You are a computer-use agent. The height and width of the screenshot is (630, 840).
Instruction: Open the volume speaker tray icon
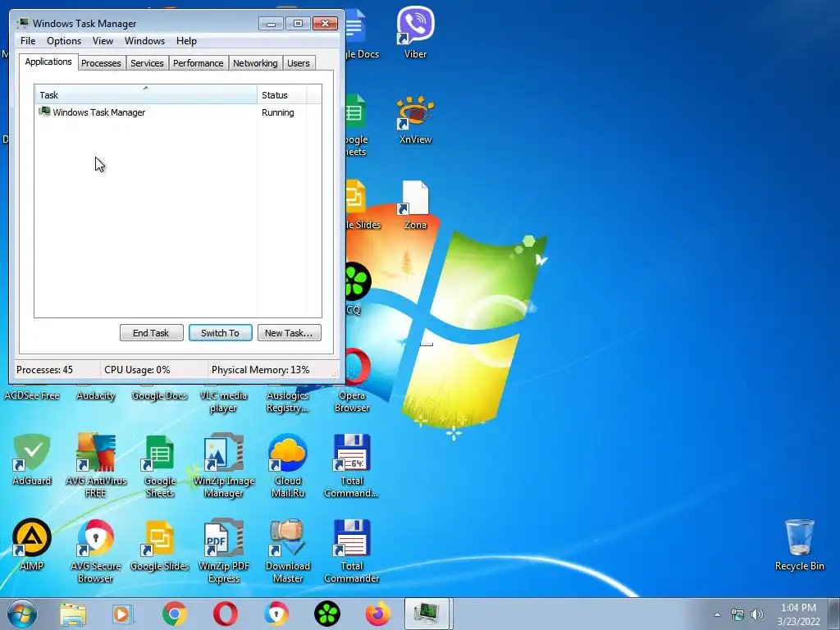click(757, 615)
